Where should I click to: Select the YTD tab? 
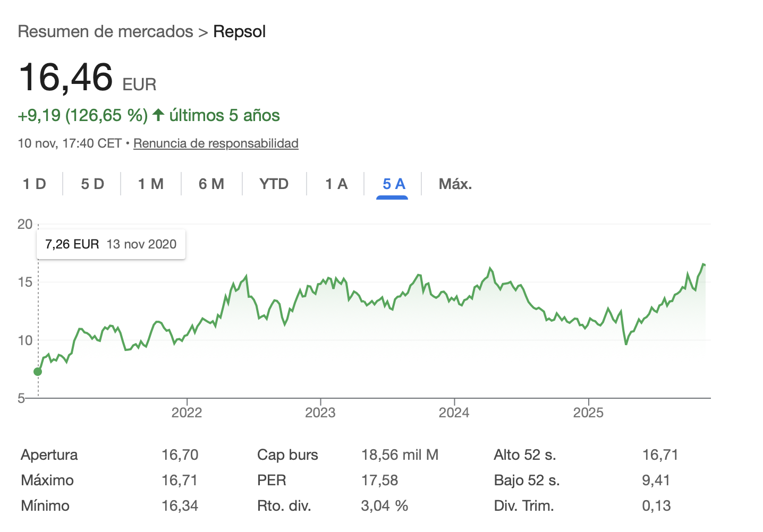[274, 184]
